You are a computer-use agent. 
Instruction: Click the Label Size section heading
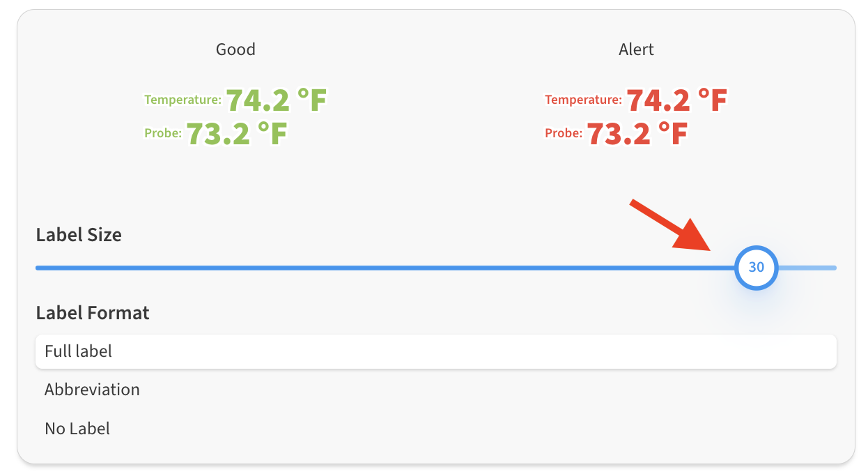79,235
